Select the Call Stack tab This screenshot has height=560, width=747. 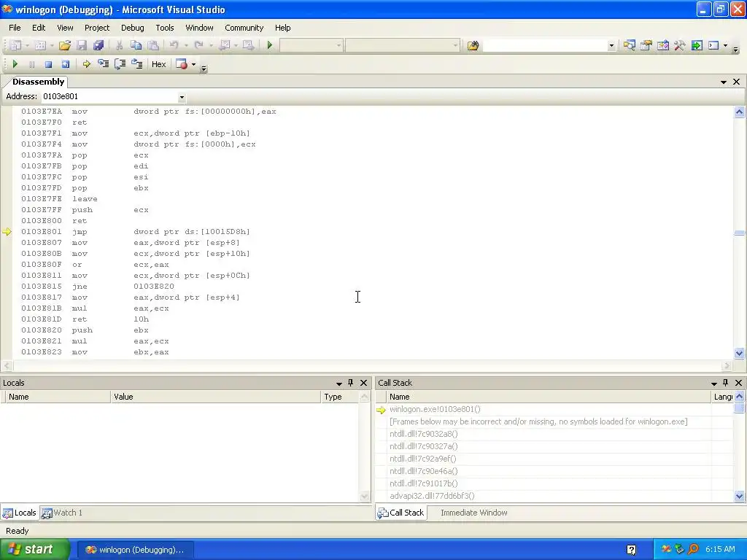click(400, 513)
